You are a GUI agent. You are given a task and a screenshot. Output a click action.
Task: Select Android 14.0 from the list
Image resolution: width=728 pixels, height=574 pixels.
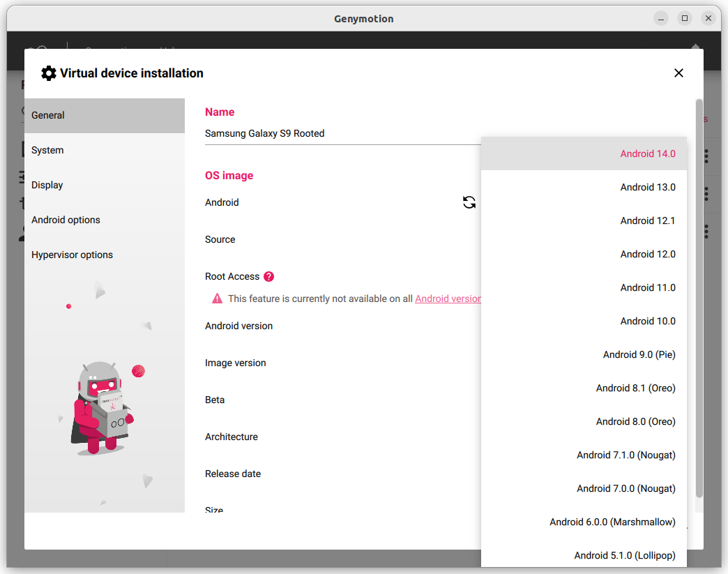tap(647, 154)
